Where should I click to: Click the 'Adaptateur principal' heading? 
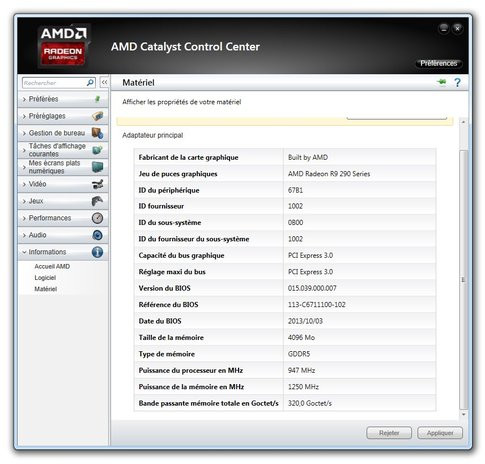[x=153, y=135]
